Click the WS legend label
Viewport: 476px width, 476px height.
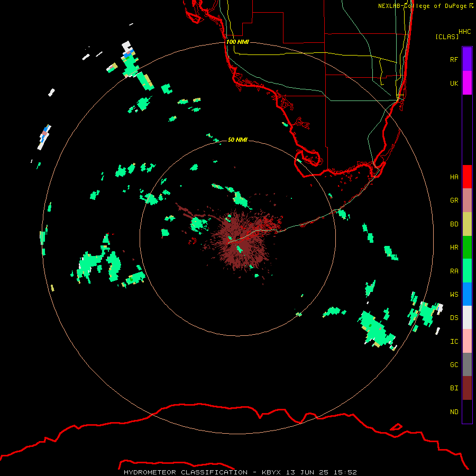[454, 294]
